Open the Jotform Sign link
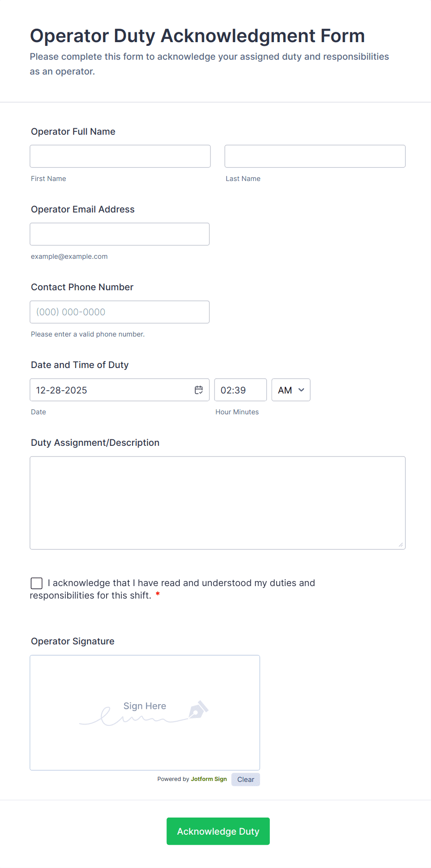The height and width of the screenshot is (868, 431). tap(209, 779)
